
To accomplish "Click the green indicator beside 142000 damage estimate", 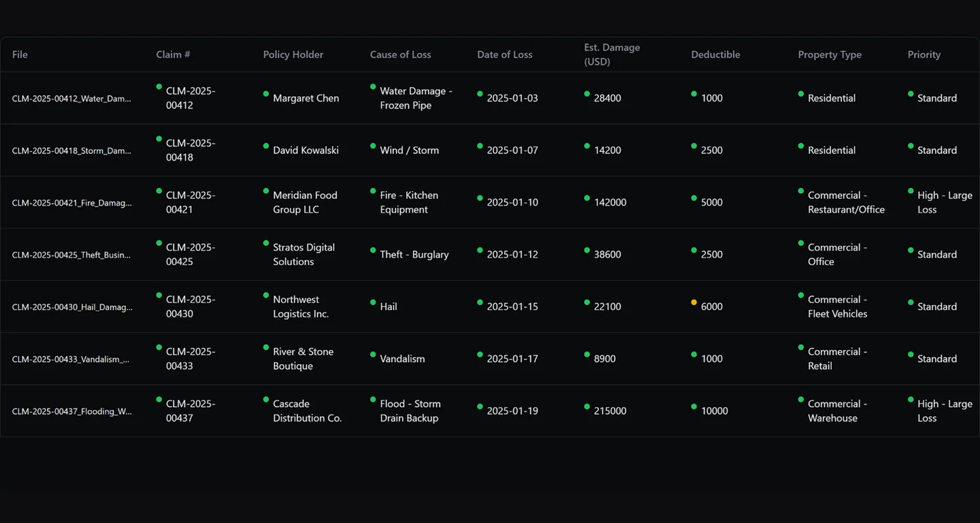I will (x=585, y=199).
